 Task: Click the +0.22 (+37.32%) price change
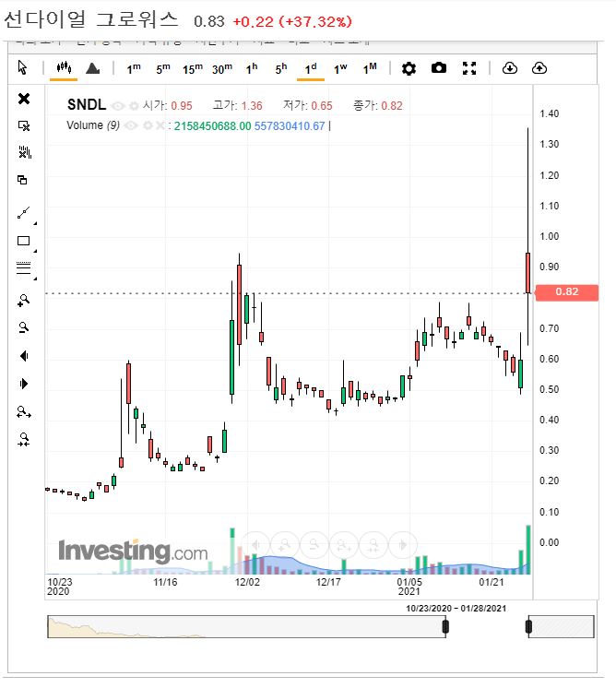click(x=292, y=21)
